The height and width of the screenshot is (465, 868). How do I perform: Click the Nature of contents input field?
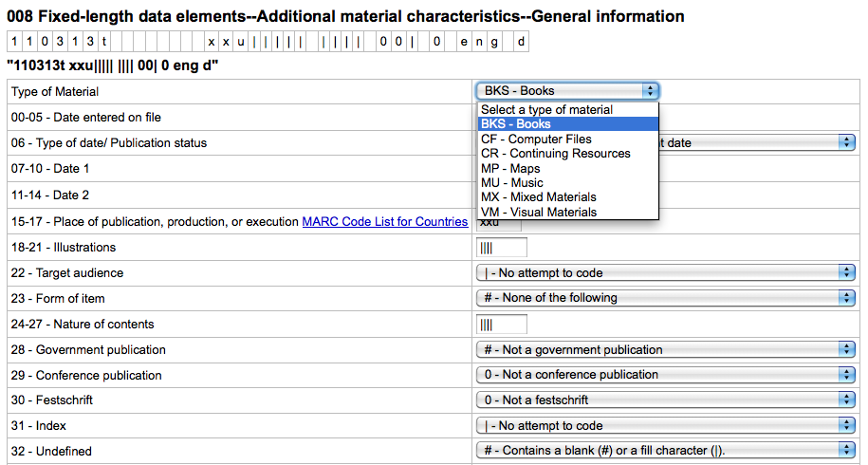point(501,325)
